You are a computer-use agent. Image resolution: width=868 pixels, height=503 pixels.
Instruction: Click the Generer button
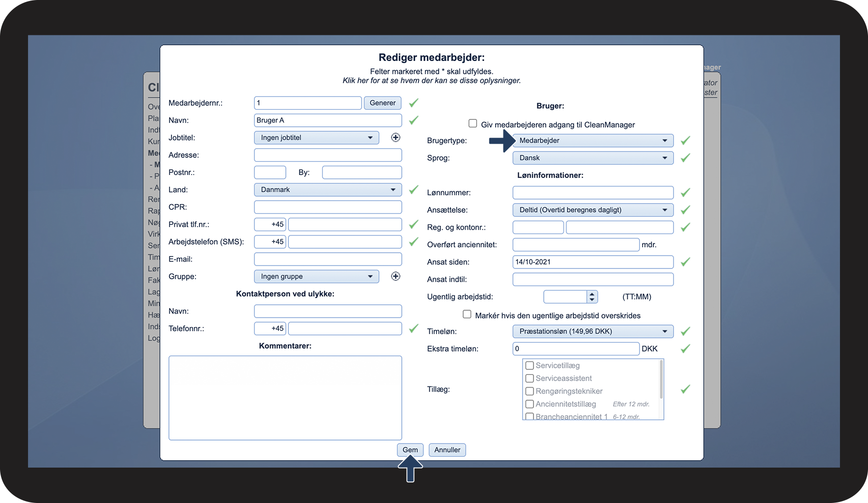click(x=383, y=103)
